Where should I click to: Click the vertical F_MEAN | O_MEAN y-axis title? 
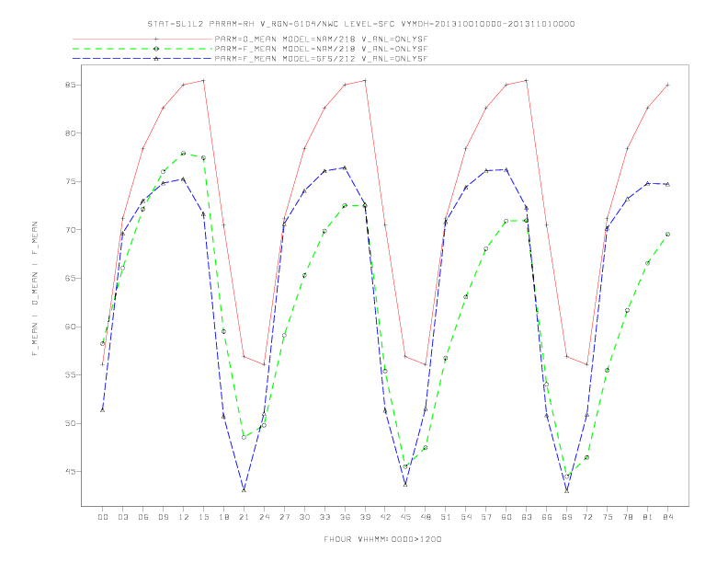pos(35,289)
